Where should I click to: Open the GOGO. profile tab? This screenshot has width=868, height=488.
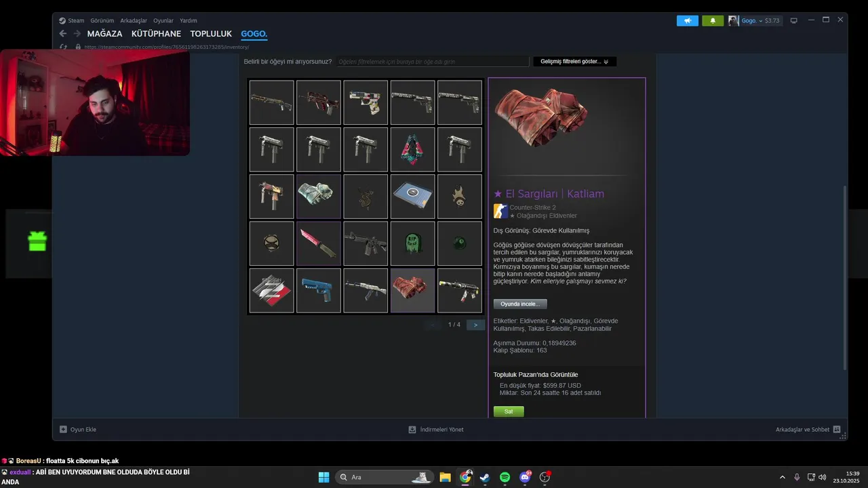pyautogui.click(x=254, y=34)
